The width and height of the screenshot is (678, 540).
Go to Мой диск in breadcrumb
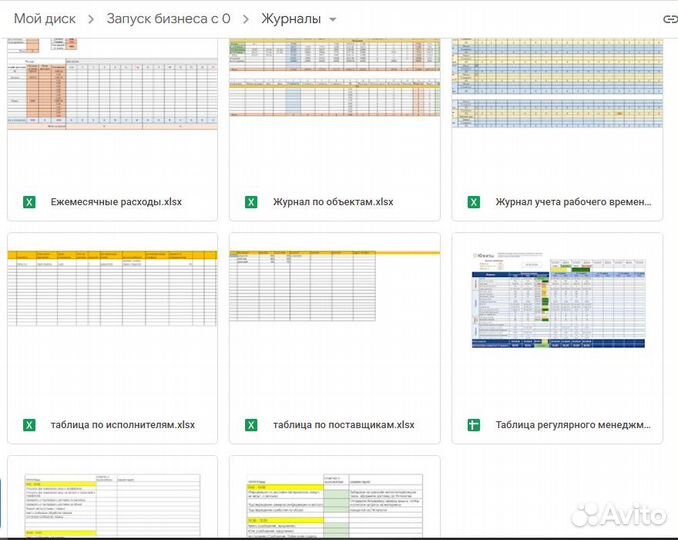click(44, 19)
